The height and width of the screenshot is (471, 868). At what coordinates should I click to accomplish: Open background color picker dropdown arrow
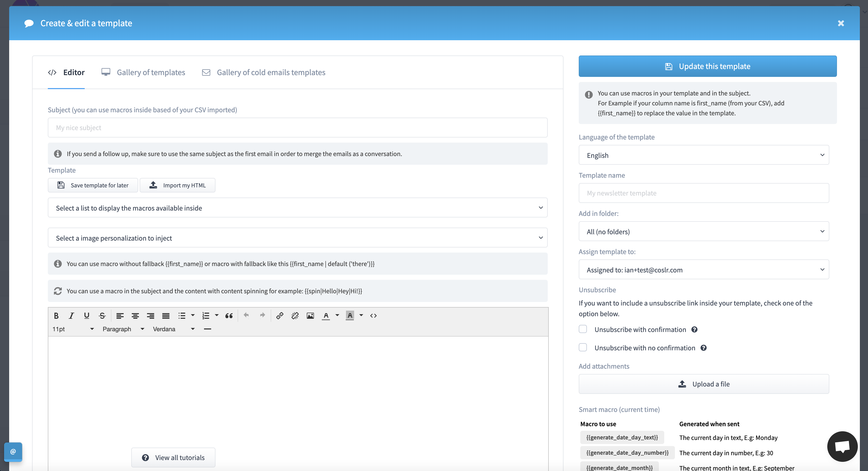tap(361, 316)
